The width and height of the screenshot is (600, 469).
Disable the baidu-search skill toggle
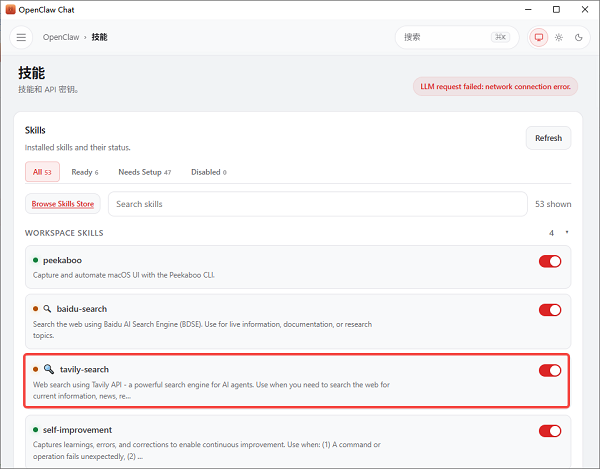pyautogui.click(x=550, y=310)
